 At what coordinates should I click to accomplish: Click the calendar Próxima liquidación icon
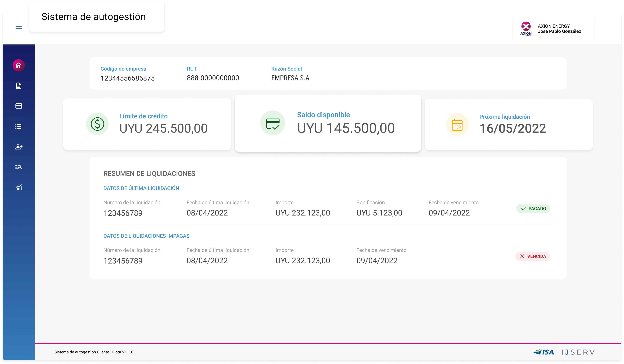pos(457,125)
